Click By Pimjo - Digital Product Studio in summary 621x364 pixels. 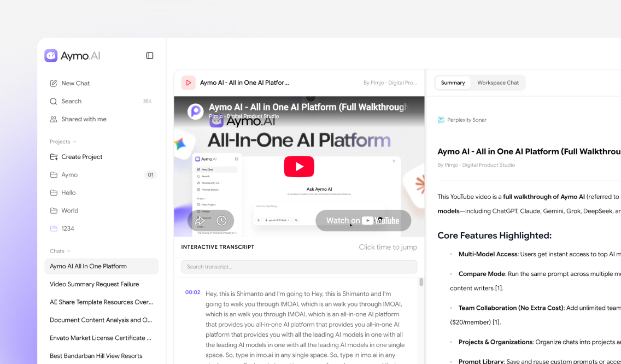(x=476, y=165)
